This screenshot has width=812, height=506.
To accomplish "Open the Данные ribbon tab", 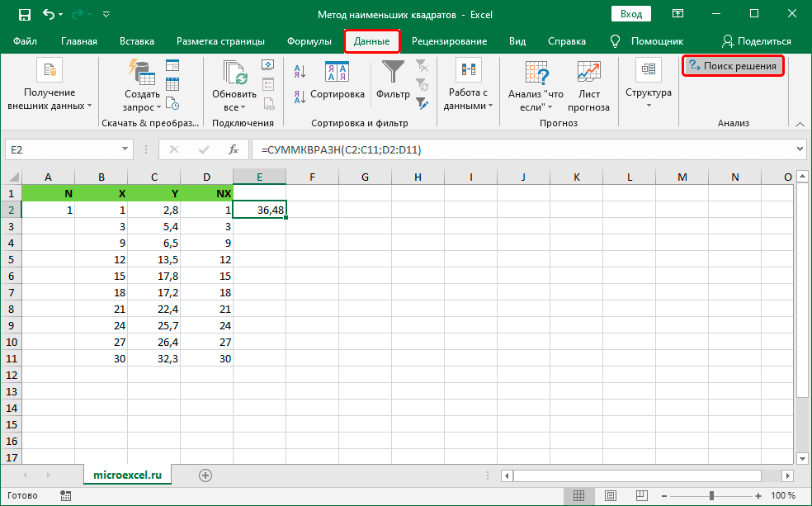I will click(371, 41).
